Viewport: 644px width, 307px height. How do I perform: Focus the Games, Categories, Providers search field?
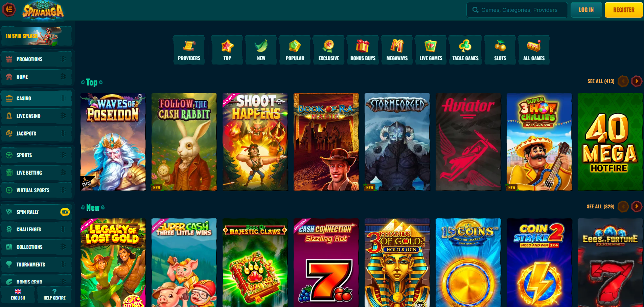[x=517, y=10]
